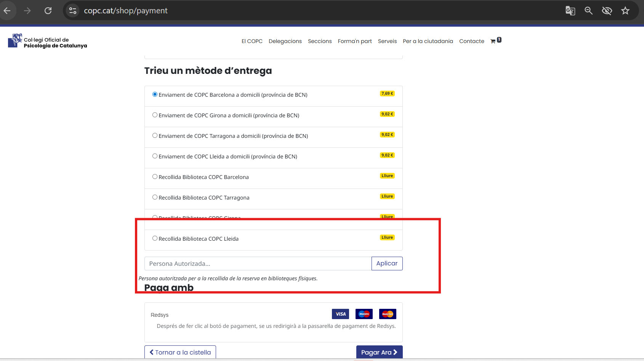Image resolution: width=644 pixels, height=361 pixels.
Task: Select Recollida Biblioteca COPC Lleida option
Action: [x=155, y=238]
